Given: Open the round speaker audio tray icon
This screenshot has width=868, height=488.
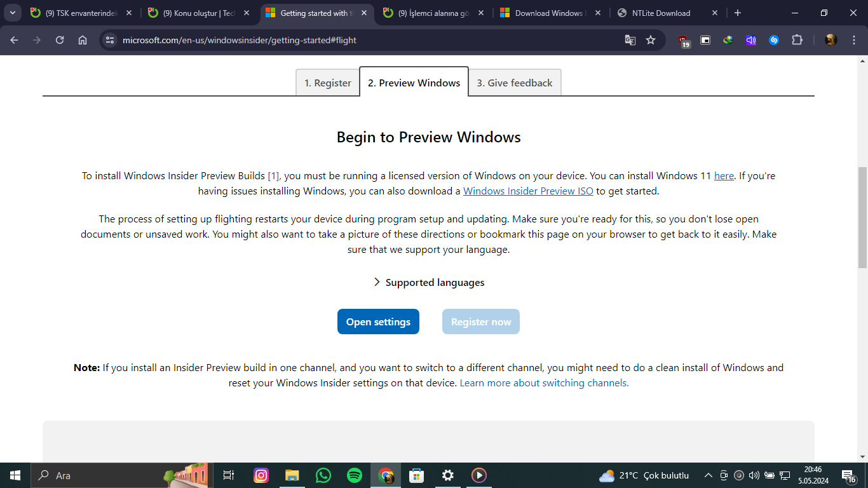Looking at the screenshot, I should [739, 475].
